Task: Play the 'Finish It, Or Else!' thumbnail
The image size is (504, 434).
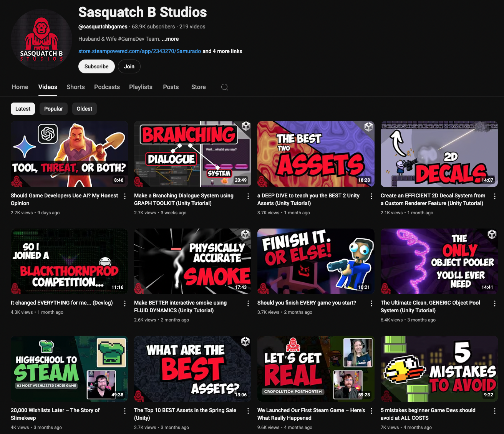Action: pyautogui.click(x=316, y=262)
